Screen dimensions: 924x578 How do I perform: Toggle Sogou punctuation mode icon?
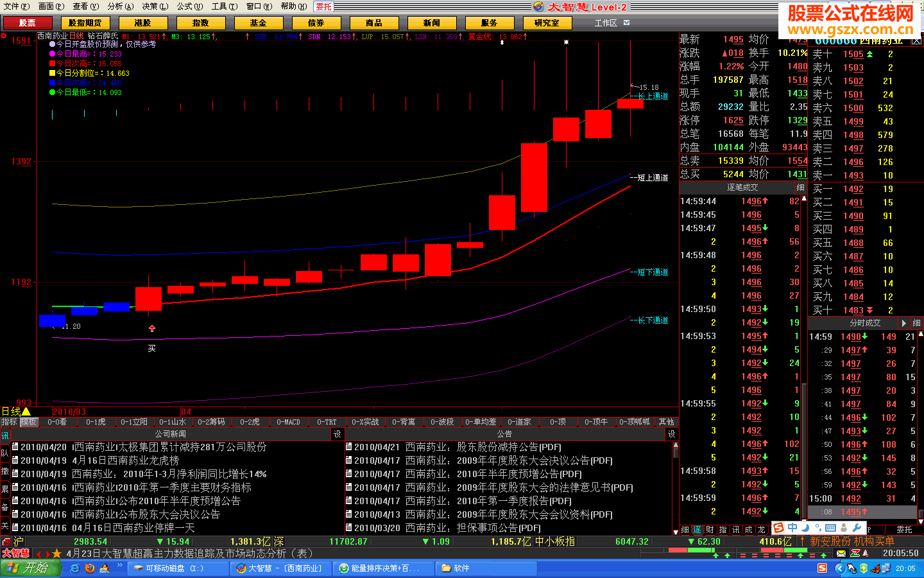coord(817,528)
